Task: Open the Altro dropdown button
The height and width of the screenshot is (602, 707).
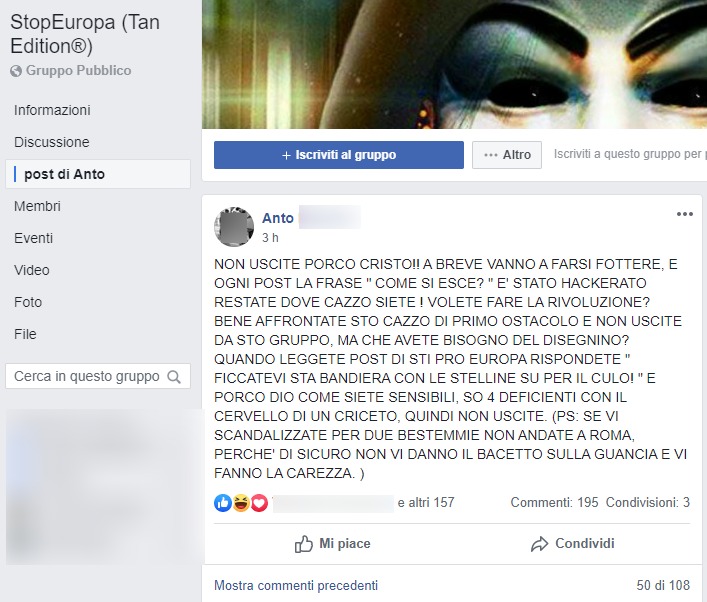Action: [x=507, y=155]
